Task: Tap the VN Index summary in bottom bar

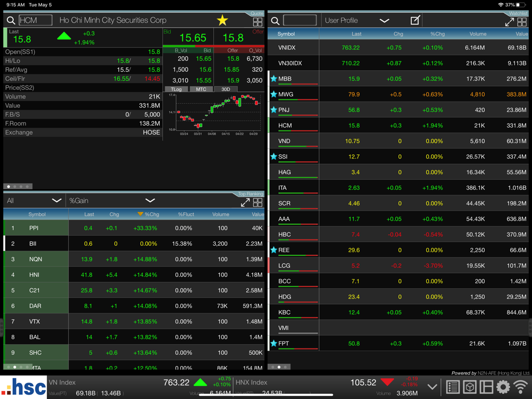Action: coord(140,387)
